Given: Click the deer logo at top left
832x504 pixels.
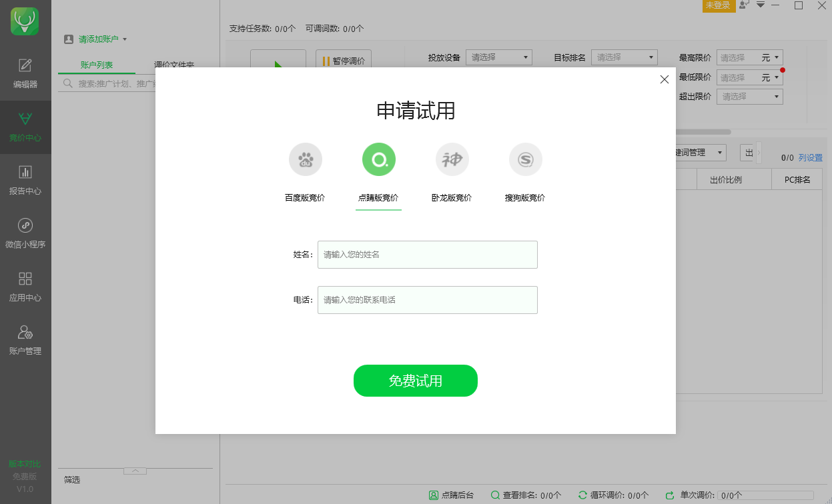Looking at the screenshot, I should coord(25,21).
